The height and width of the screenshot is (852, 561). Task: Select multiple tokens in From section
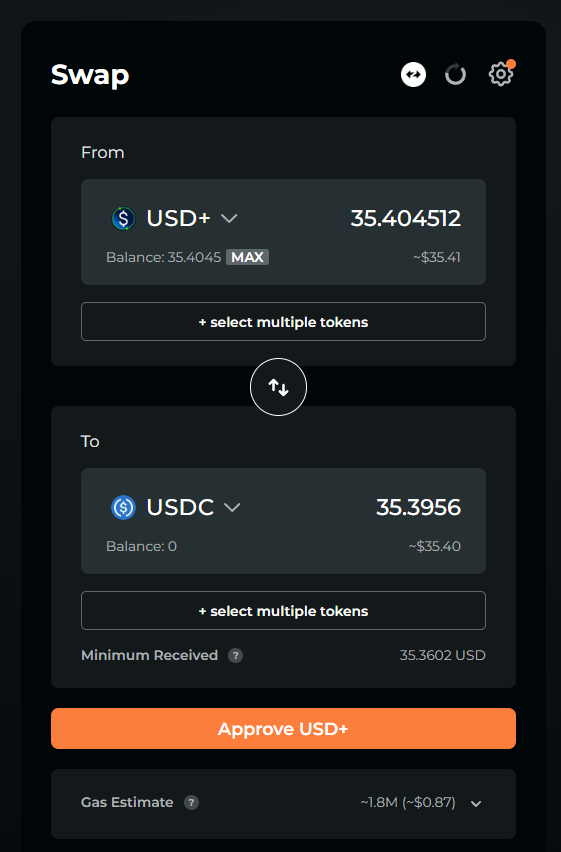pyautogui.click(x=283, y=322)
